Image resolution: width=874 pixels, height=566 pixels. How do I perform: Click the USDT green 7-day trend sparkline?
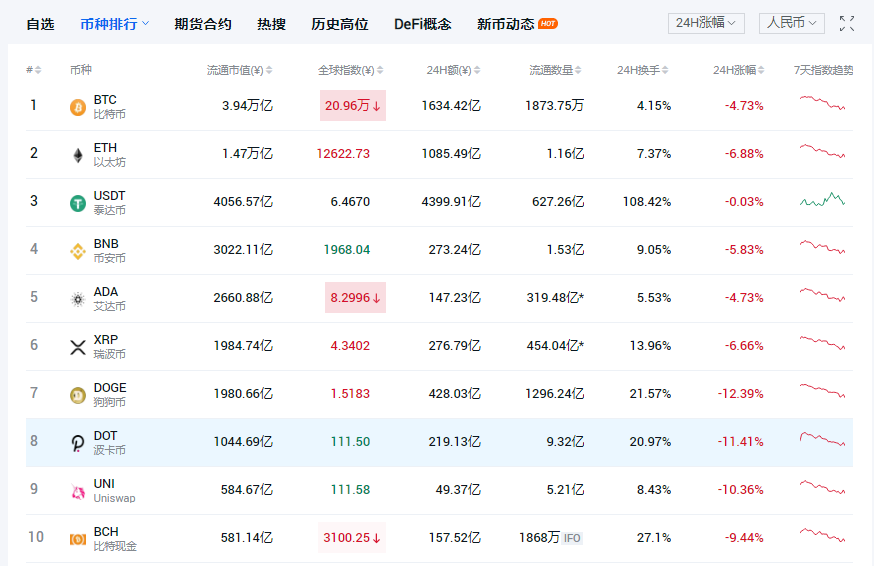pos(822,199)
